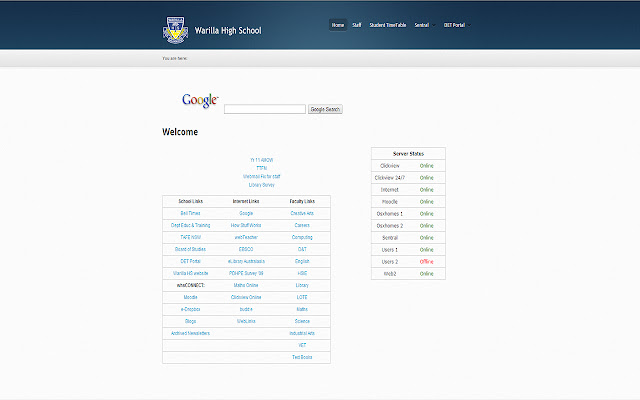Open the VET faculty link
The image size is (640, 400).
coord(302,345)
